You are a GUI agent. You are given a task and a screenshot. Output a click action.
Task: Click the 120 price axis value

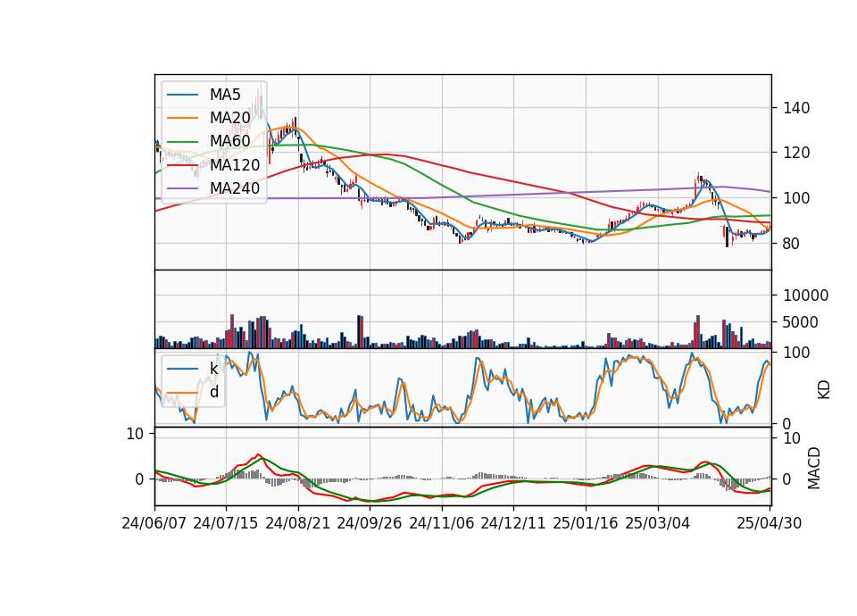pyautogui.click(x=796, y=153)
